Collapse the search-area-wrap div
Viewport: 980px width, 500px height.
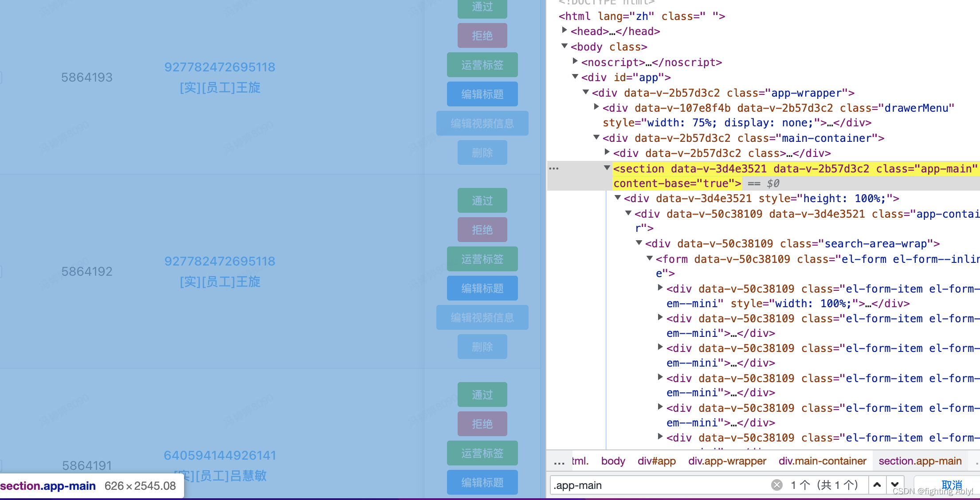pyautogui.click(x=639, y=242)
